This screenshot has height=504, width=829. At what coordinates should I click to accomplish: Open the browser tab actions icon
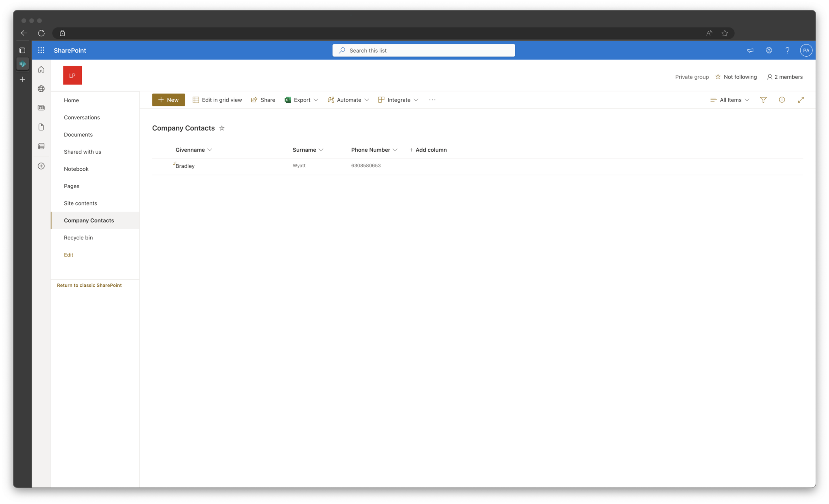pyautogui.click(x=22, y=50)
